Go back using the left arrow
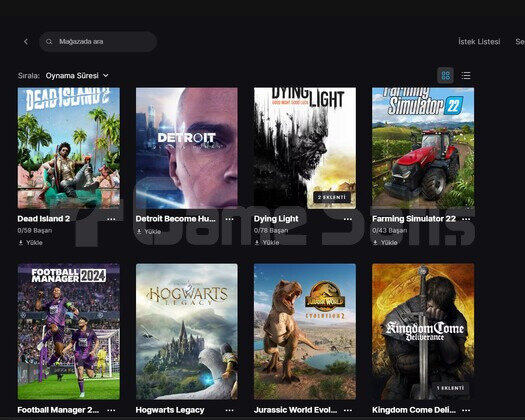 point(26,42)
